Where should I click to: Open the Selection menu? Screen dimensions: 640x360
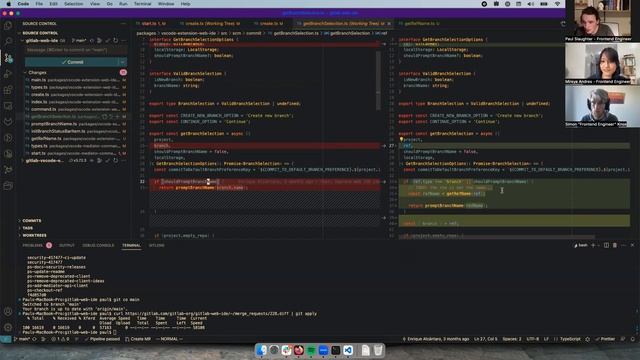click(x=73, y=4)
